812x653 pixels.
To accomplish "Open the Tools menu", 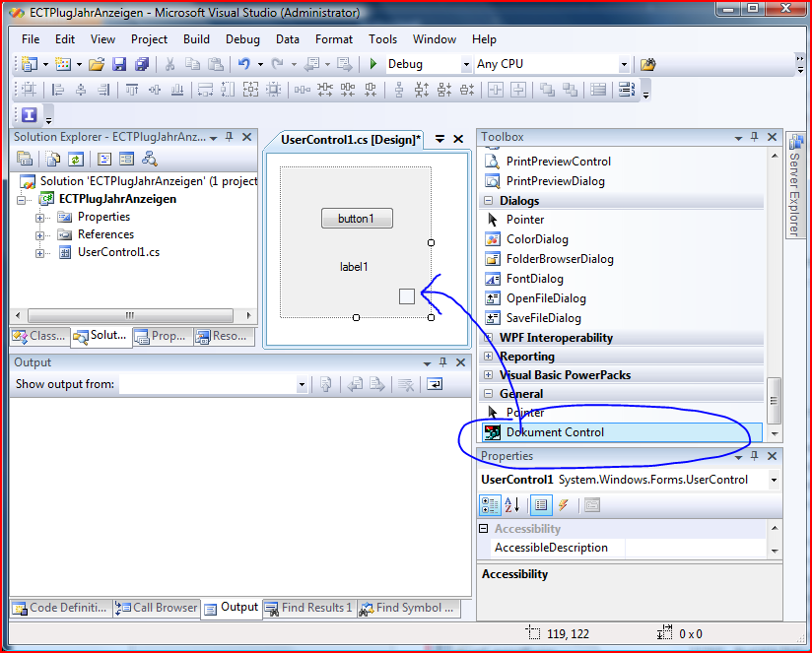I will tap(382, 39).
